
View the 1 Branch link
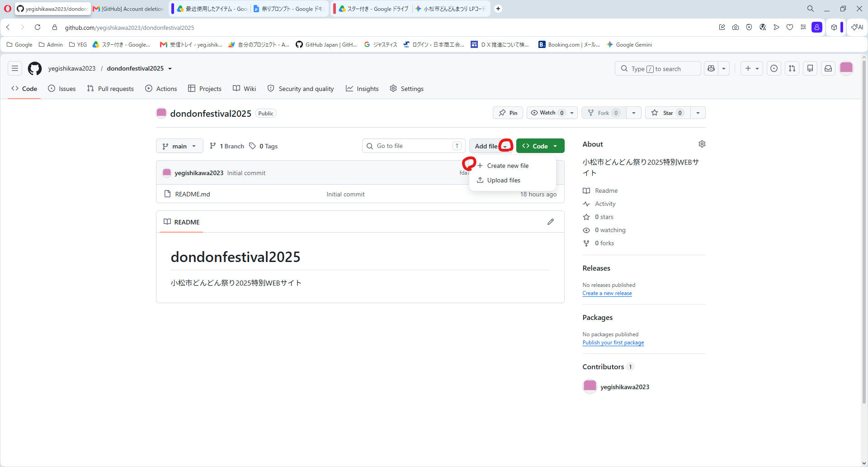click(x=227, y=146)
